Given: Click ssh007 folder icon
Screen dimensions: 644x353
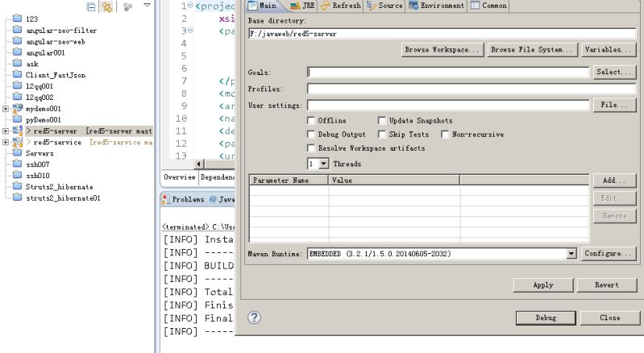Looking at the screenshot, I should coord(17,164).
